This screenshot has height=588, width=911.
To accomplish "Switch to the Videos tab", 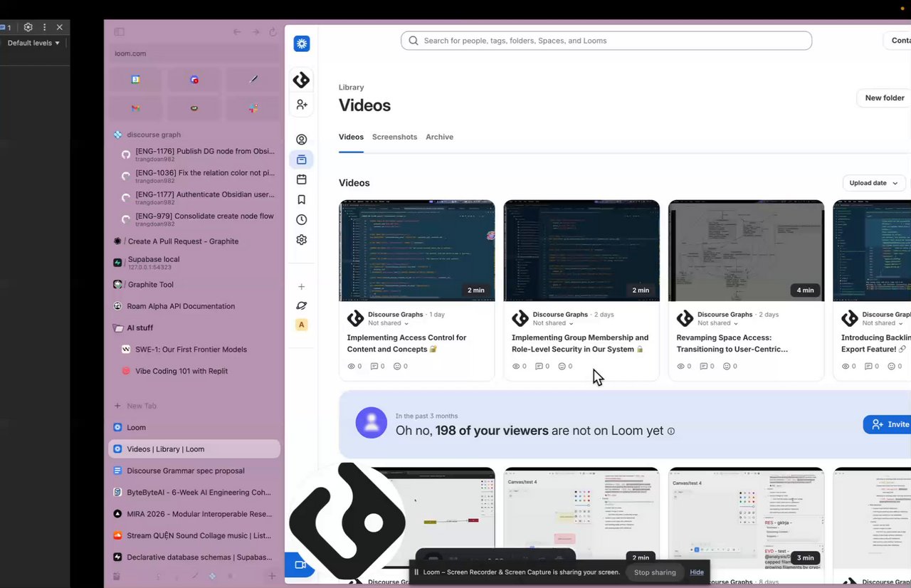I will click(351, 137).
